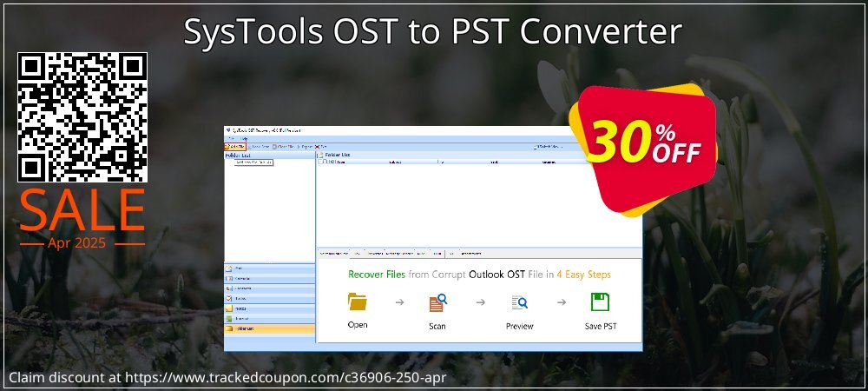Select Contacts in the navigation pane
The width and height of the screenshot is (868, 391).
point(270,288)
